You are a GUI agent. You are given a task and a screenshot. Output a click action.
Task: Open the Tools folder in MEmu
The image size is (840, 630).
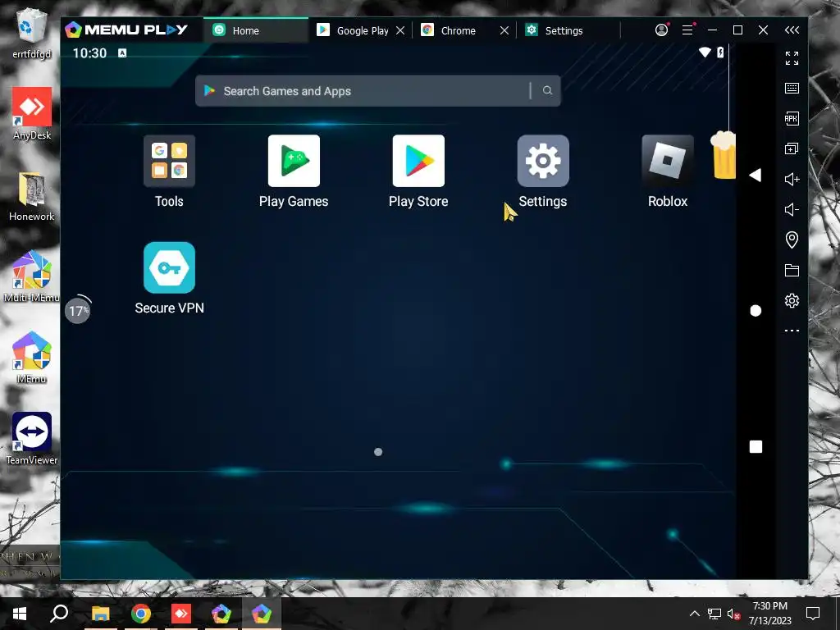[169, 162]
